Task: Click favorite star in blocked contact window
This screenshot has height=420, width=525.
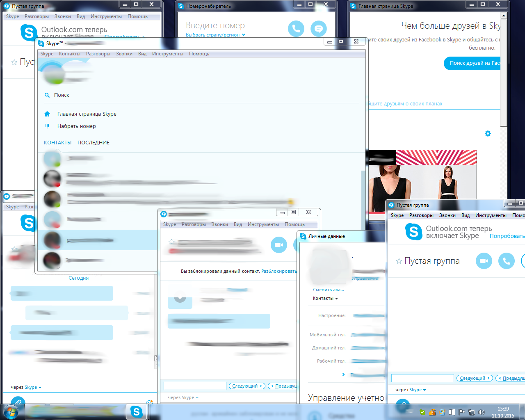Action: pyautogui.click(x=171, y=242)
